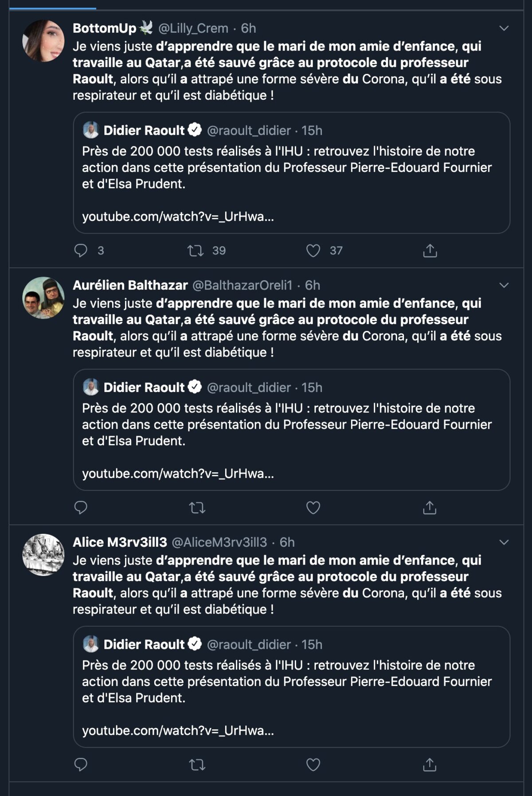The image size is (532, 796).
Task: Share Alice M3rv3ill3's tweet
Action: coord(430,765)
